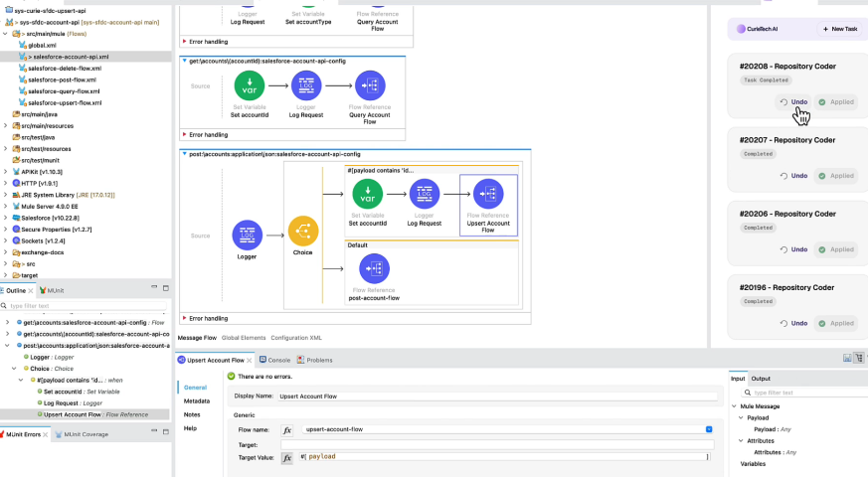Open salesforce-post-flow.xml file
Image resolution: width=868 pixels, height=477 pixels.
tap(62, 79)
